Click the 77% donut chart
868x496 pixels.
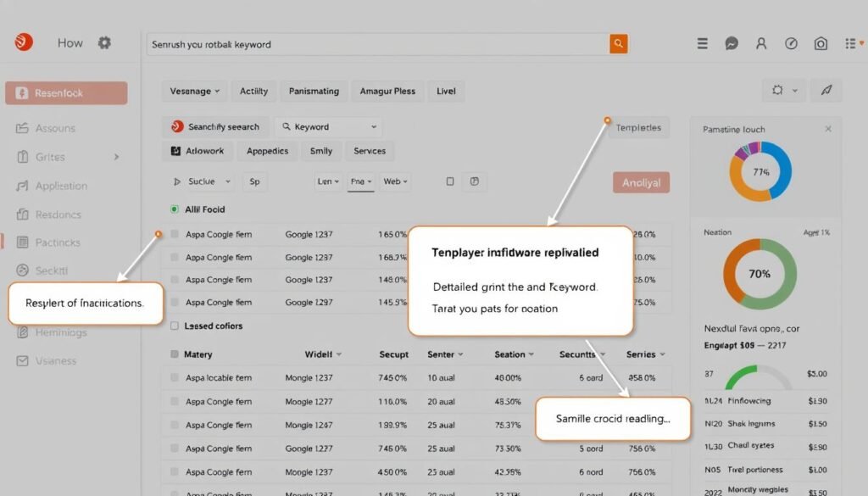760,171
